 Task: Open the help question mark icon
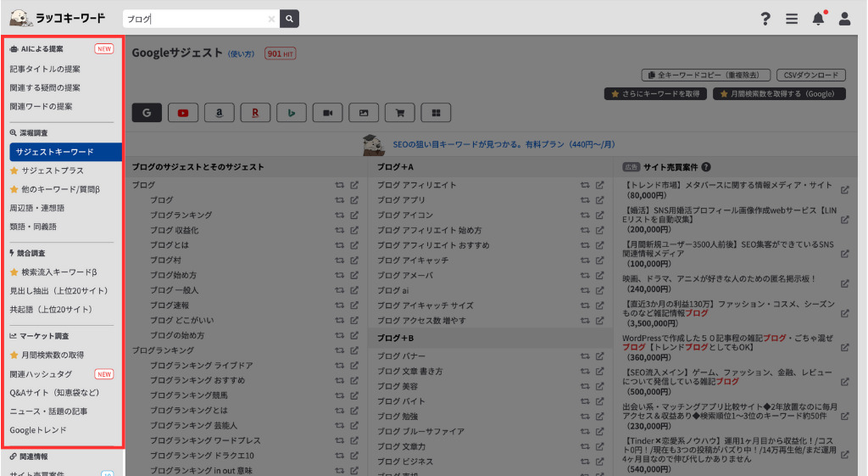click(x=765, y=19)
